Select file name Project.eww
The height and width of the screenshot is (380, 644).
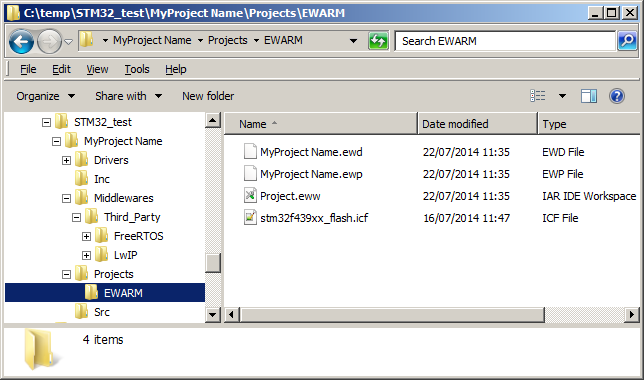pyautogui.click(x=290, y=196)
